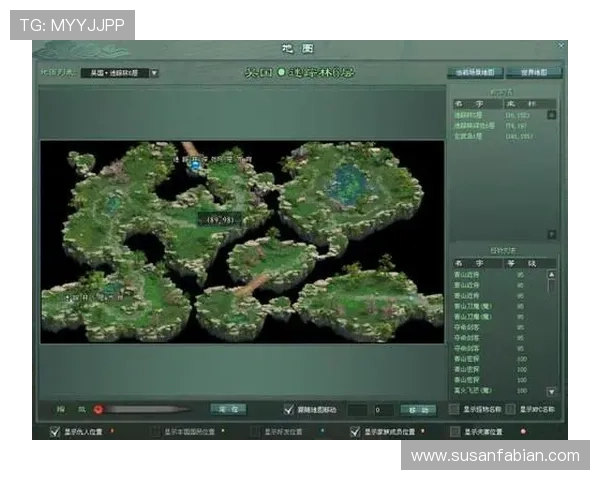The height and width of the screenshot is (480, 600).
Task: Open the world map button
Action: (534, 73)
